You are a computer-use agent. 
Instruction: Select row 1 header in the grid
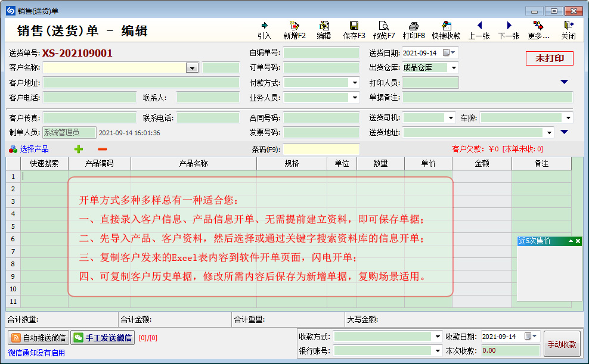point(13,176)
